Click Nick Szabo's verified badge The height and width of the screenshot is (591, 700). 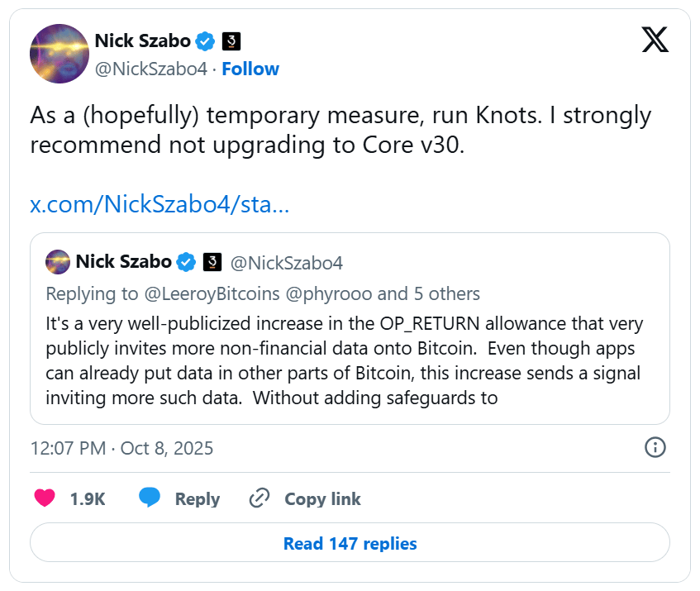click(x=205, y=41)
